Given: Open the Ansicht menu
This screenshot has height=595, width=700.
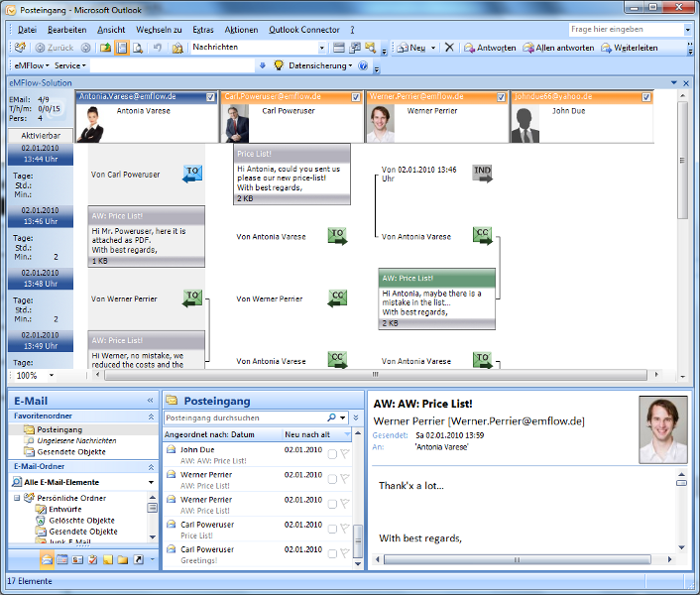Looking at the screenshot, I should click(x=111, y=30).
